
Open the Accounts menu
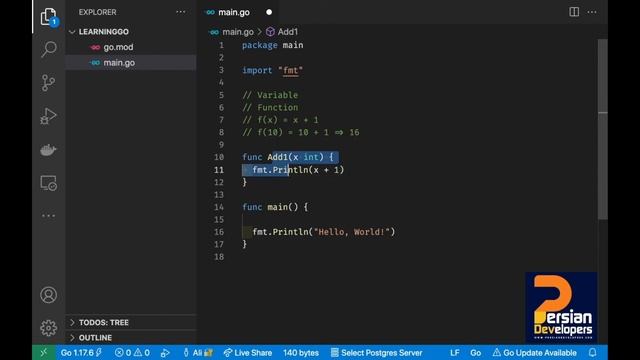pyautogui.click(x=49, y=295)
